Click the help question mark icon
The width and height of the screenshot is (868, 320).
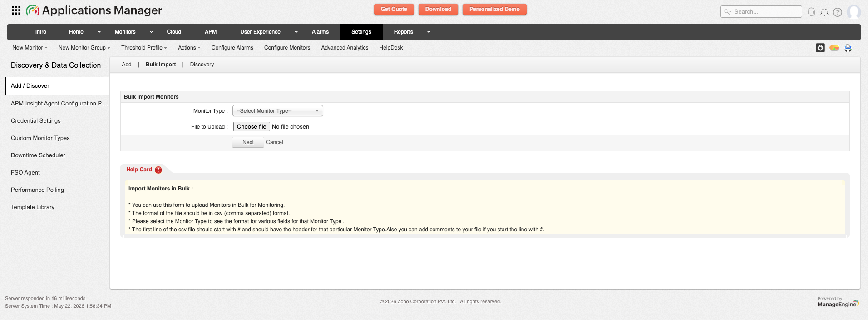[x=838, y=12]
